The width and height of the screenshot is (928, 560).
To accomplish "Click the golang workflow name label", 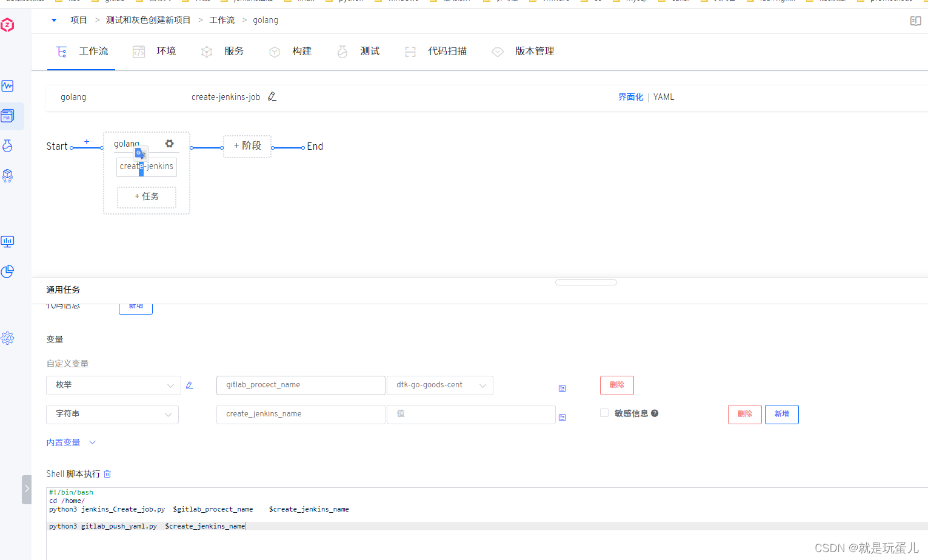I will [x=73, y=97].
